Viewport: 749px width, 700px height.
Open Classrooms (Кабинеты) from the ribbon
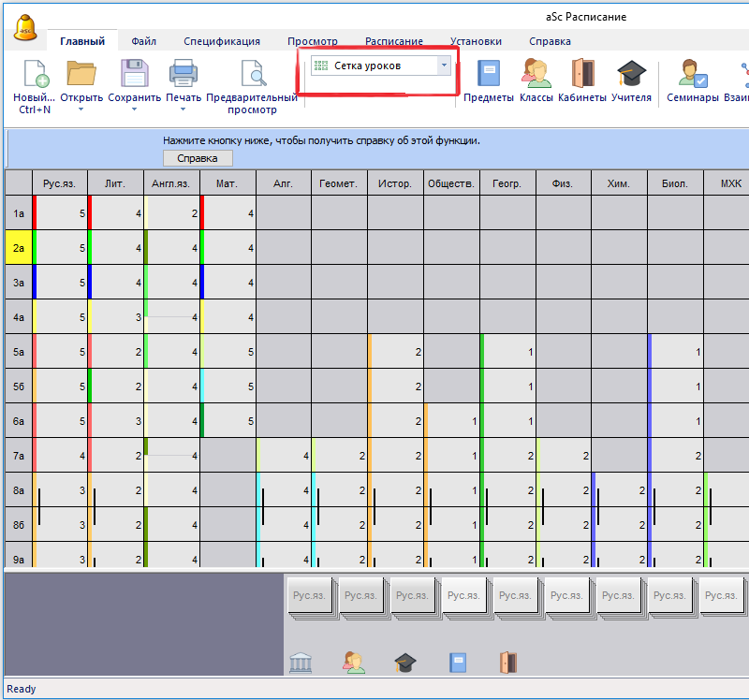(x=582, y=74)
